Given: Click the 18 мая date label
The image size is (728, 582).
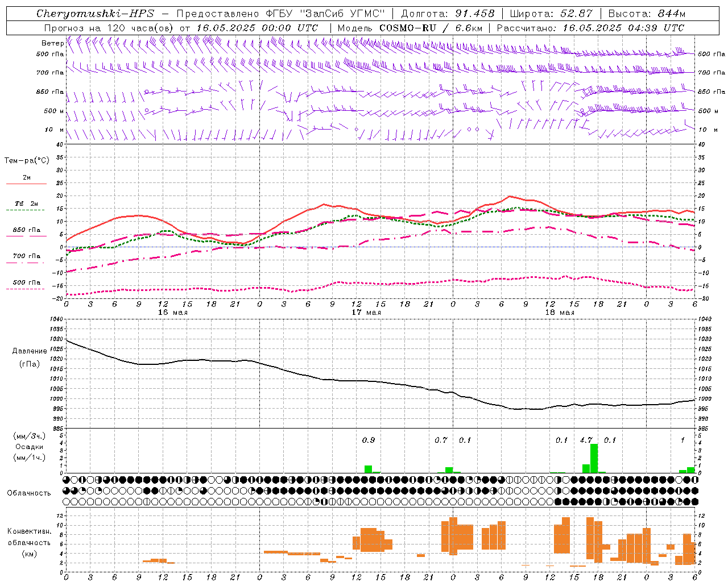Looking at the screenshot, I should tap(559, 313).
